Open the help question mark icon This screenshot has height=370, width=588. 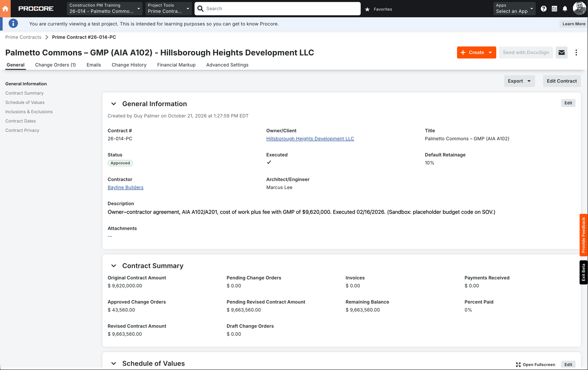click(544, 9)
